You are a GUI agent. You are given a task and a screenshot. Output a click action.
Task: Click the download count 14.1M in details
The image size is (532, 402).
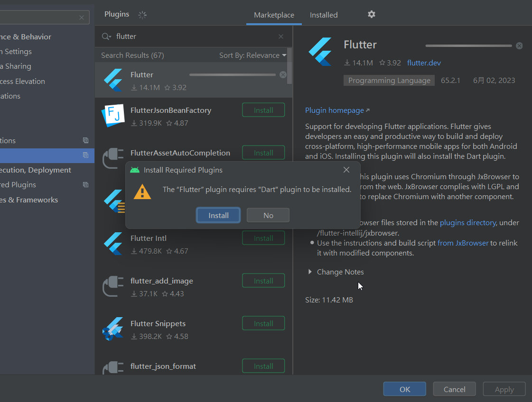click(358, 63)
